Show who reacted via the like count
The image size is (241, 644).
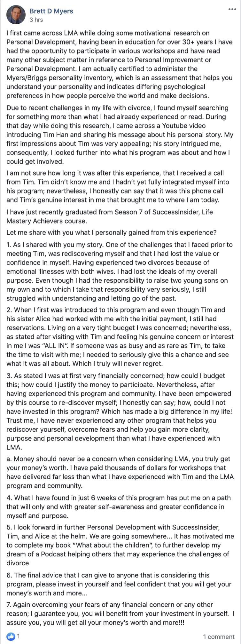click(x=19, y=636)
